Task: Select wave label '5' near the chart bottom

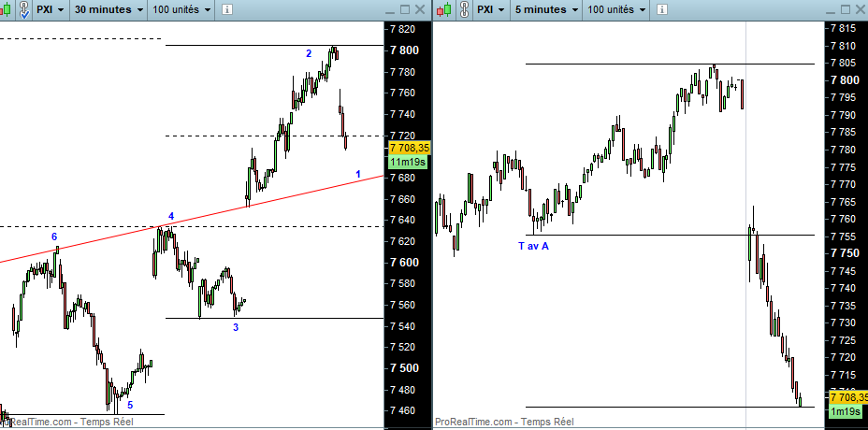Action: click(130, 405)
